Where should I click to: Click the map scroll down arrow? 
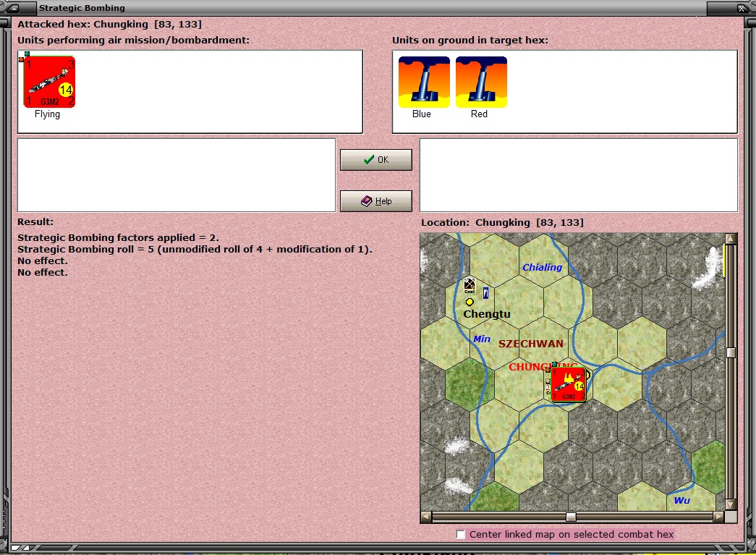[x=731, y=505]
